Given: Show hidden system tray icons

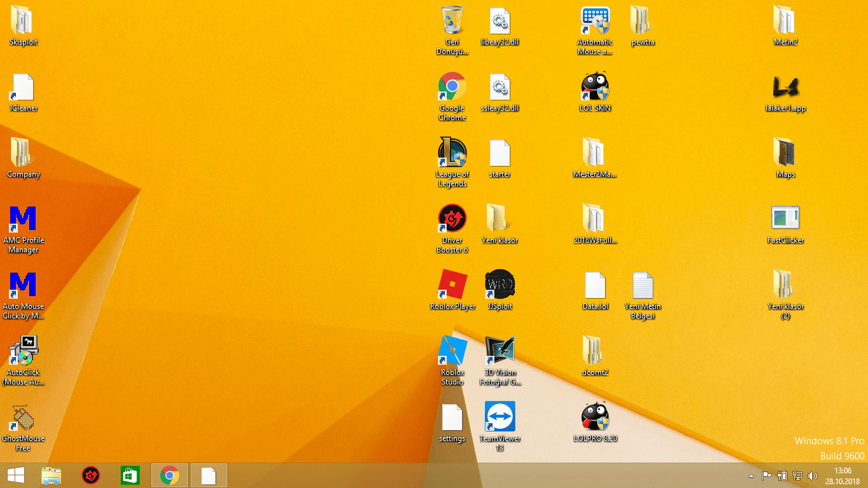Looking at the screenshot, I should point(751,476).
